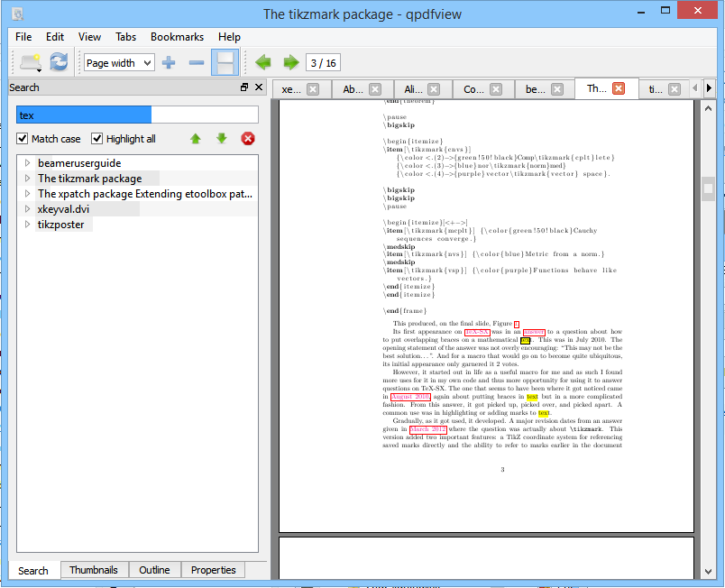The height and width of the screenshot is (588, 725).
Task: Find next match with green down arrow
Action: pyautogui.click(x=221, y=139)
